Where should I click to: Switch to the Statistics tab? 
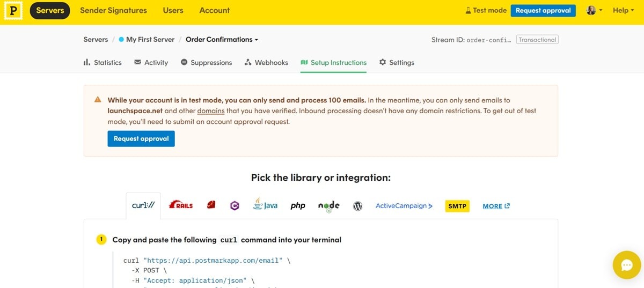(103, 63)
